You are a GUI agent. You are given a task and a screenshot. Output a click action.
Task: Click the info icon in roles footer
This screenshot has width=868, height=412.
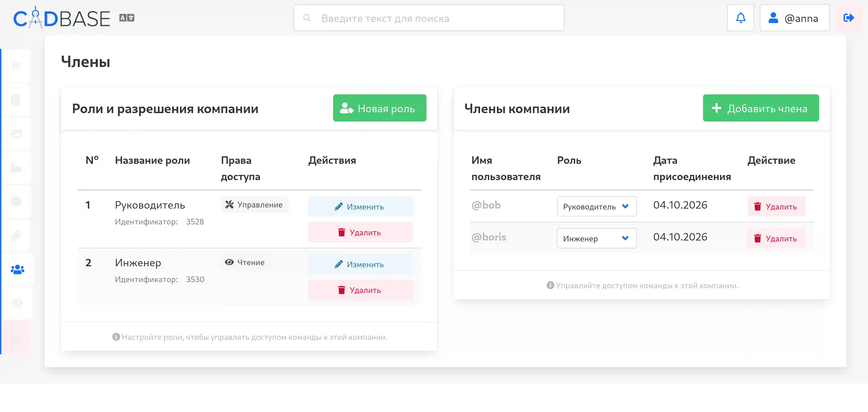click(x=116, y=337)
